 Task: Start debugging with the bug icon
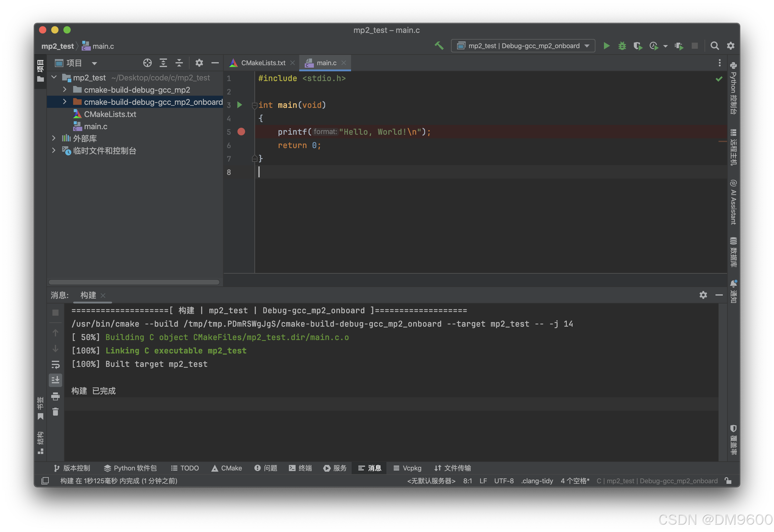pyautogui.click(x=622, y=46)
